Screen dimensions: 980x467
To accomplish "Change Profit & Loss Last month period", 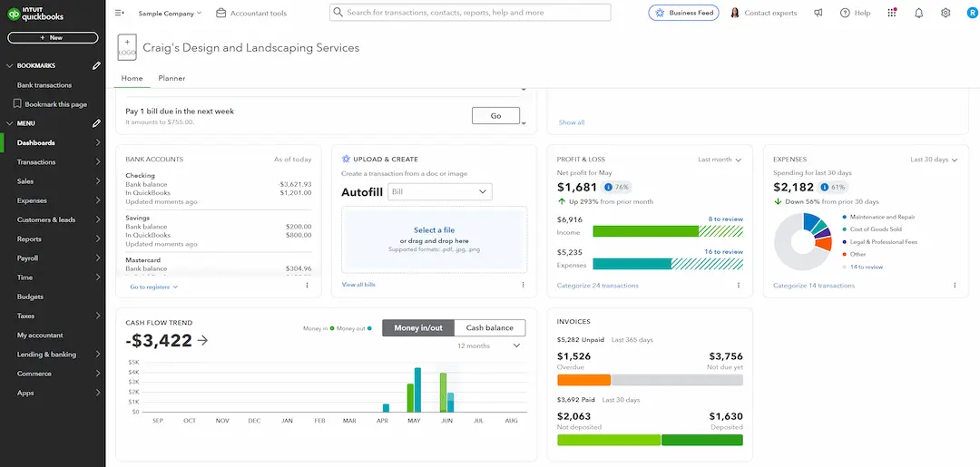I will click(720, 160).
